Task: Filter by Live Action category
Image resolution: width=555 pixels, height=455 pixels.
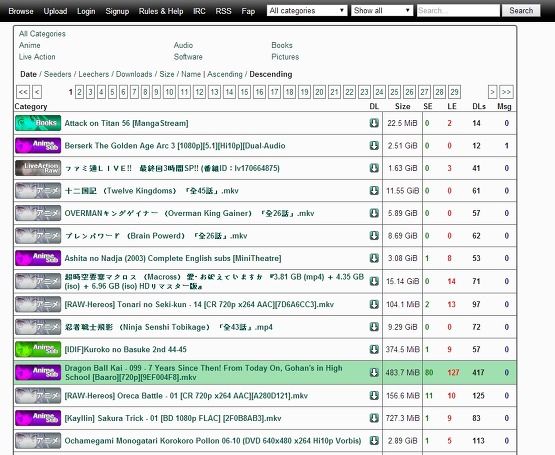Action: coord(37,57)
